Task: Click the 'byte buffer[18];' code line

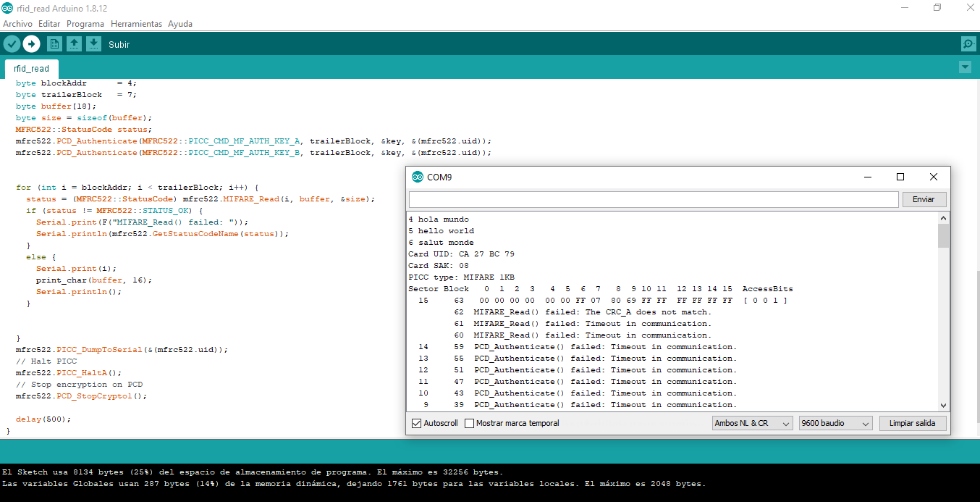Action: click(x=55, y=106)
